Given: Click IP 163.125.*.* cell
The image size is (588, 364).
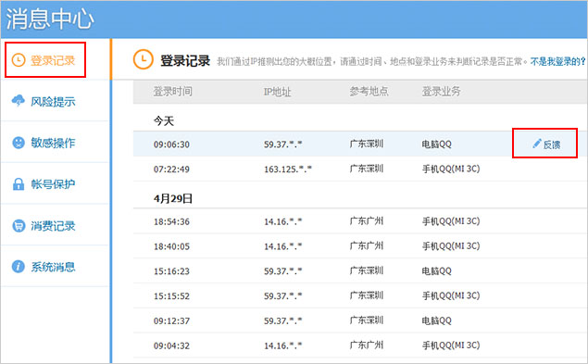Looking at the screenshot, I should 288,169.
